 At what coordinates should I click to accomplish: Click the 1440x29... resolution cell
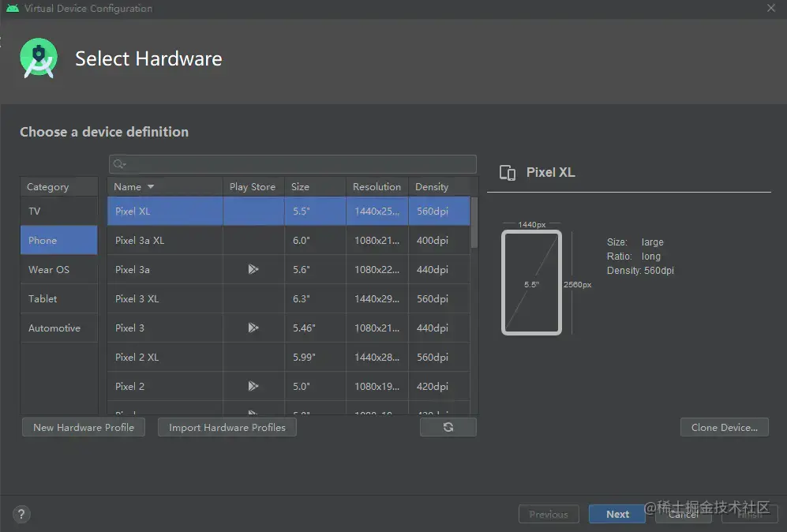click(377, 298)
